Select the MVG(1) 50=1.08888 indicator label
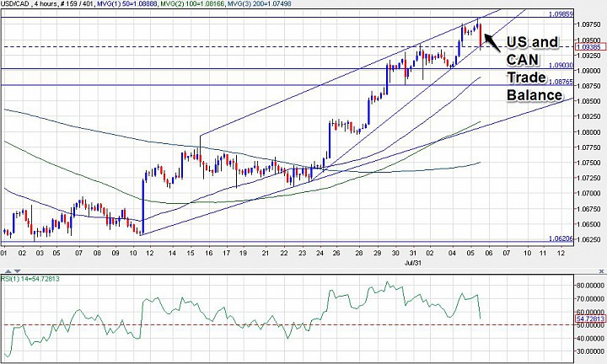607x364 pixels. pos(126,3)
